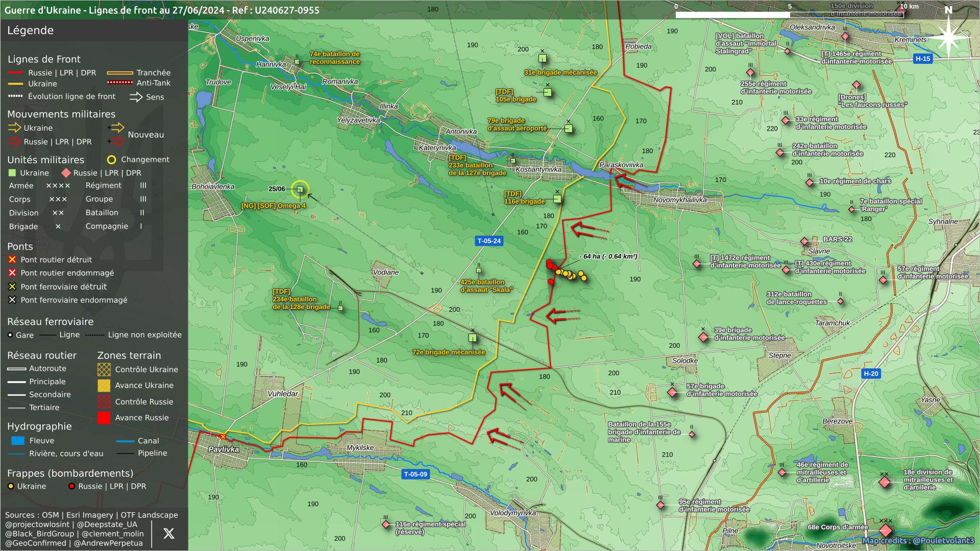Click the 18e division de mitrailleuses marker
This screenshot has width=980, height=551.
click(x=885, y=482)
